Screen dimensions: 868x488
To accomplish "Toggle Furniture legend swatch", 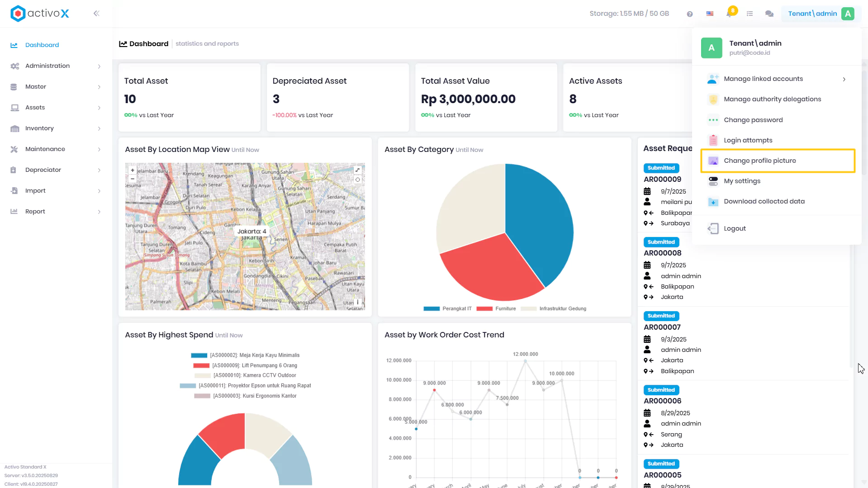I will click(x=484, y=309).
